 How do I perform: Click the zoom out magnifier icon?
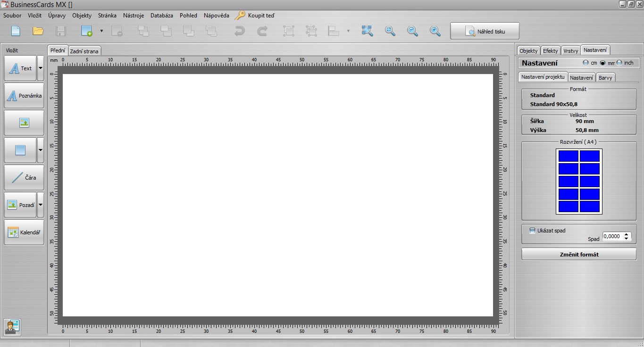click(412, 31)
